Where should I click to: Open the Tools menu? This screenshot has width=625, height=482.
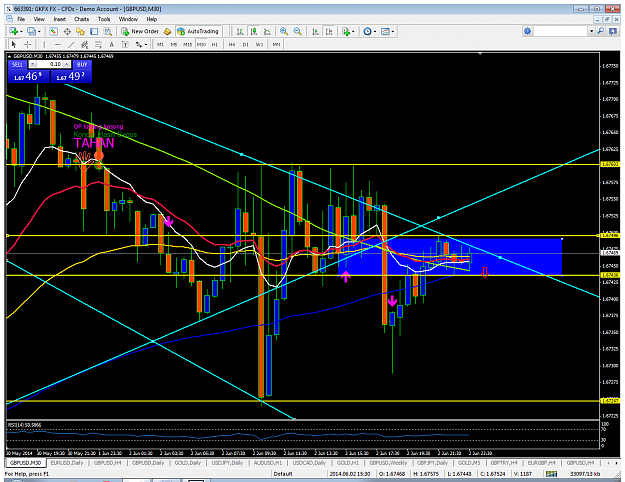tap(104, 19)
